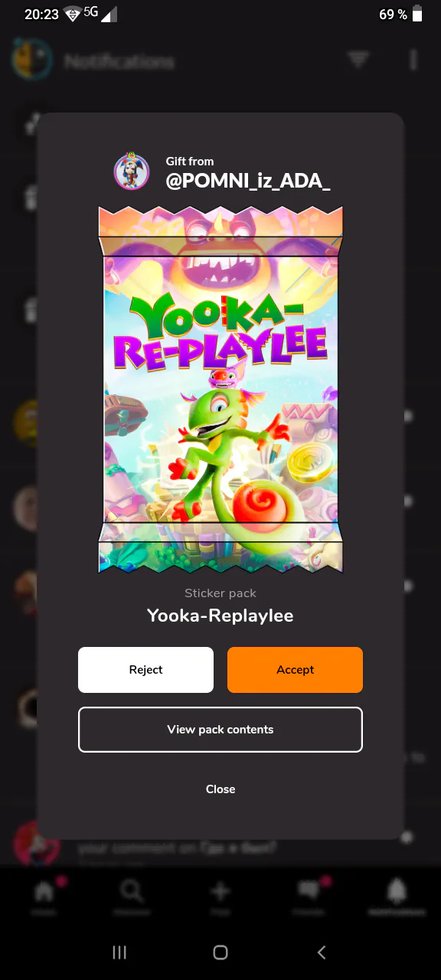The height and width of the screenshot is (980, 441).
Task: Tap the plus create post icon
Action: click(x=220, y=893)
